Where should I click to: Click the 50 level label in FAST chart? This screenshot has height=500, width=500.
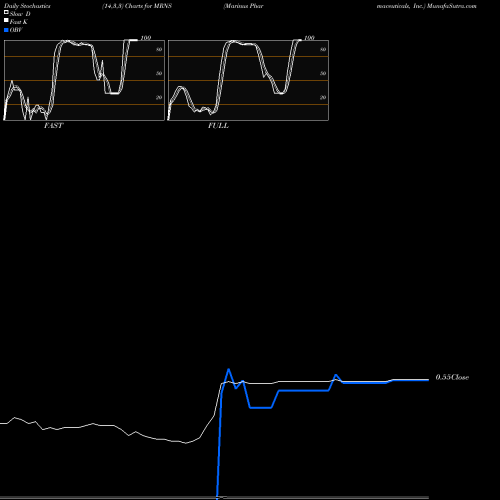point(159,73)
